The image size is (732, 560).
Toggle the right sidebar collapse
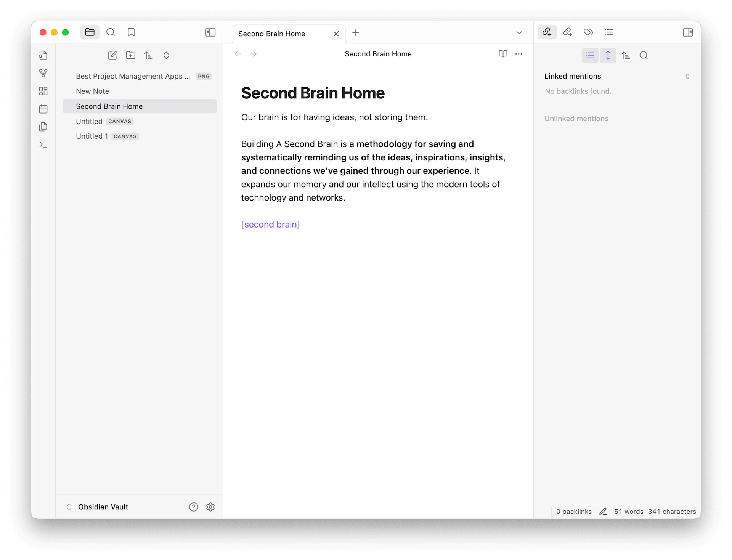[688, 32]
